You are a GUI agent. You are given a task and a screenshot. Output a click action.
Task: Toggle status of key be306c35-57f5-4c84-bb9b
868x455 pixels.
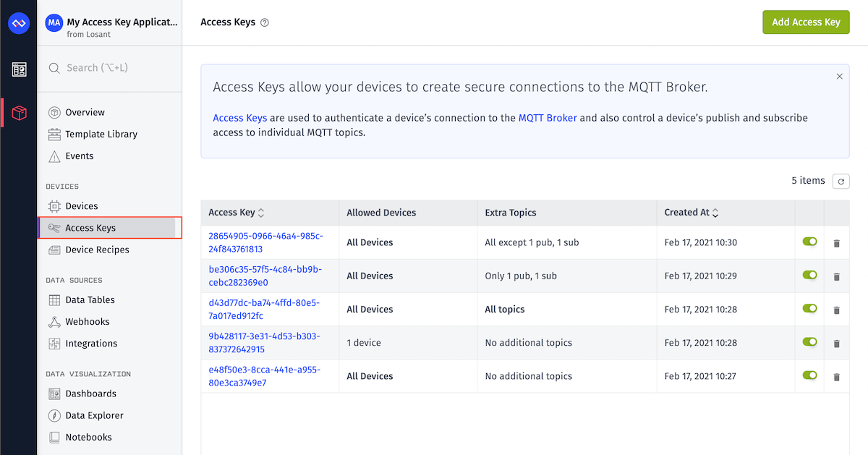pyautogui.click(x=809, y=275)
